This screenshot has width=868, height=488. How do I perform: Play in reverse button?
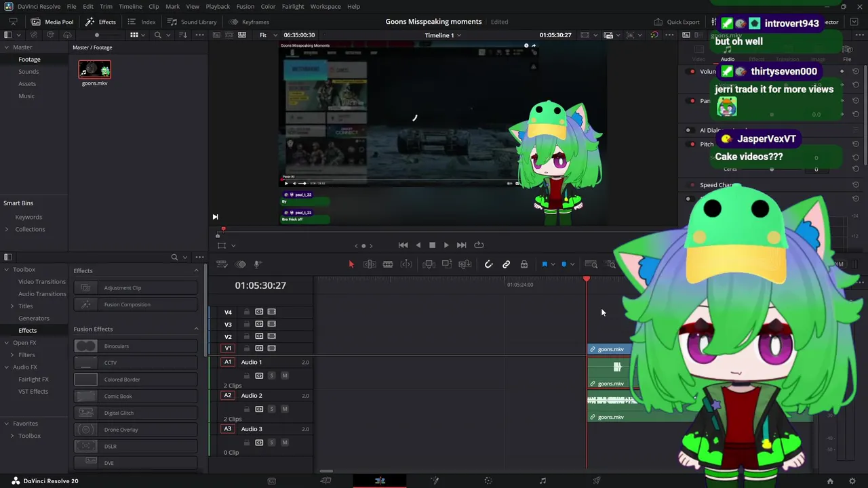pos(418,245)
